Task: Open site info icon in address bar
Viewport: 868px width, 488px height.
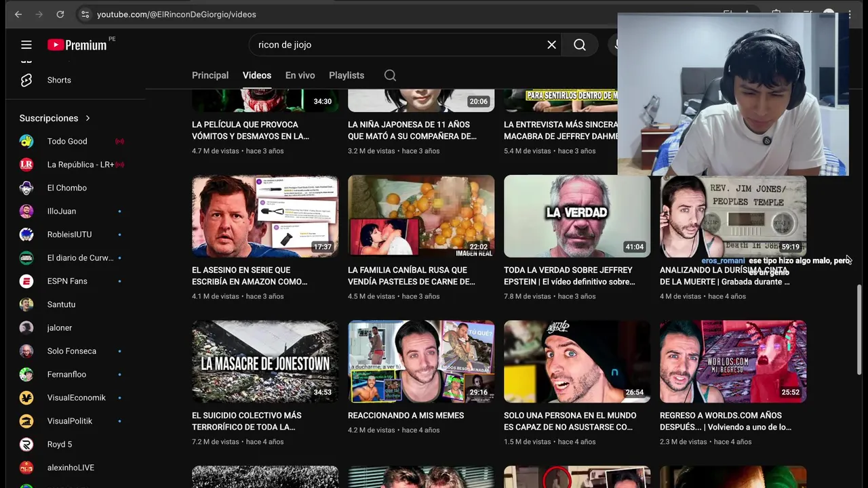Action: click(84, 14)
